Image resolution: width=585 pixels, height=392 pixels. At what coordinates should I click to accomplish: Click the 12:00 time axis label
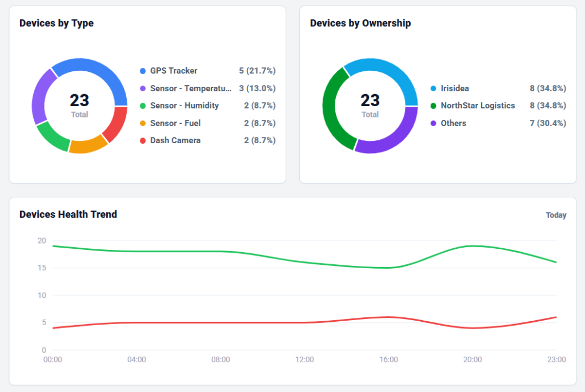[x=304, y=359]
